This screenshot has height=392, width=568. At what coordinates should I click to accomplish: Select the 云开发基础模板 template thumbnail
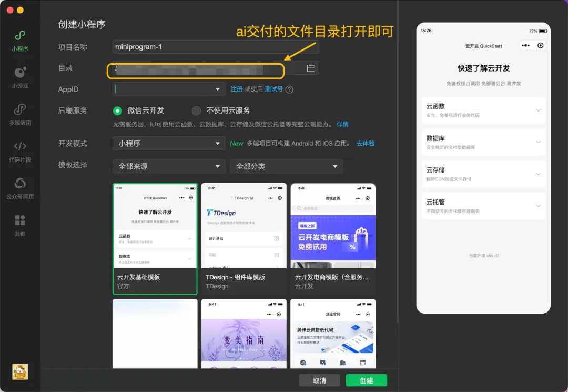(155, 239)
